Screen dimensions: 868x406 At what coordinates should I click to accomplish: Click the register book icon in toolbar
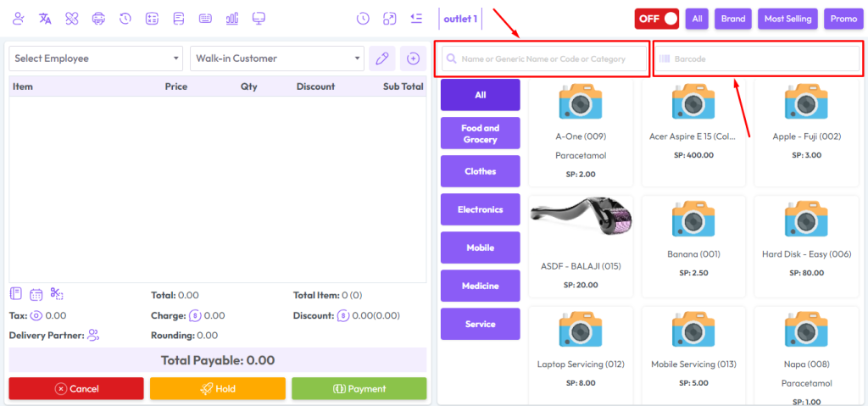[178, 19]
